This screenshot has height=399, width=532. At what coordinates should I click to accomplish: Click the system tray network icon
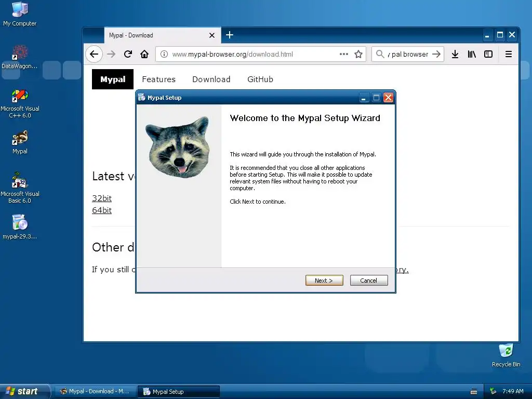point(494,391)
